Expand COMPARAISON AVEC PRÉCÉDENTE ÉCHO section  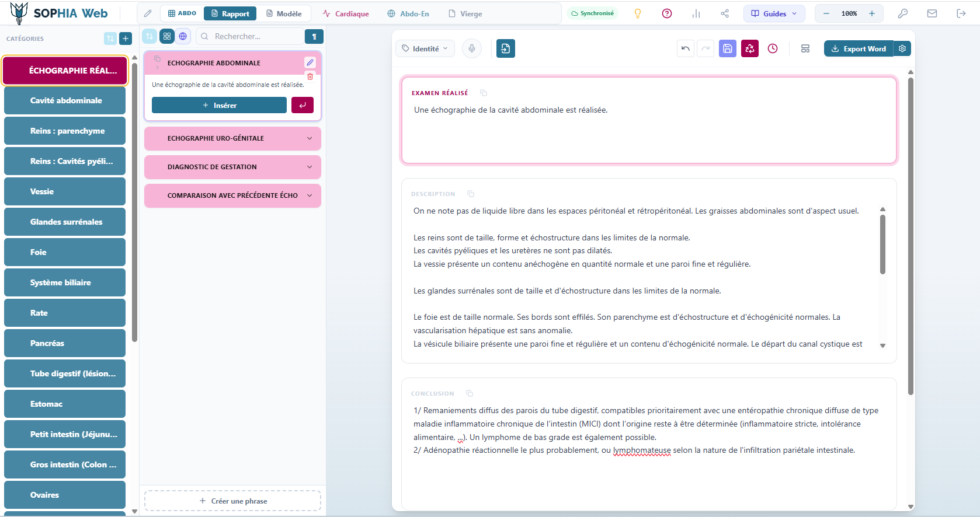232,195
